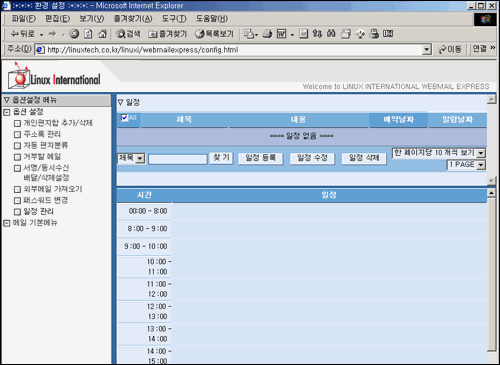Click the lower schedule pane scrollbar thumb

pos(491,274)
